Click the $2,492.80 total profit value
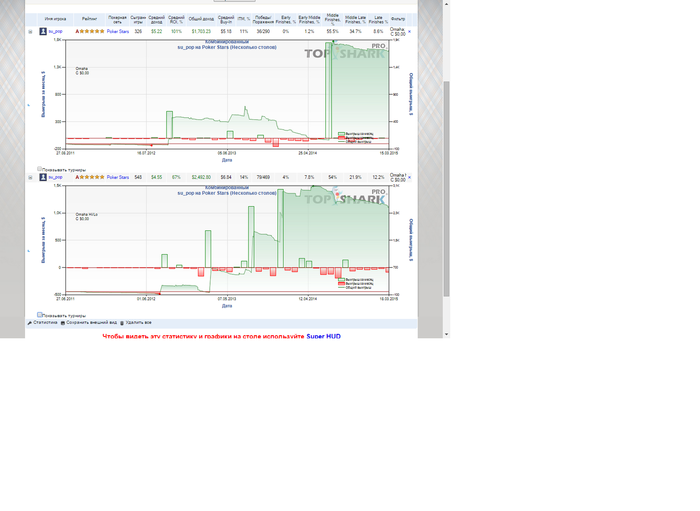This screenshot has width=700, height=511. (201, 177)
